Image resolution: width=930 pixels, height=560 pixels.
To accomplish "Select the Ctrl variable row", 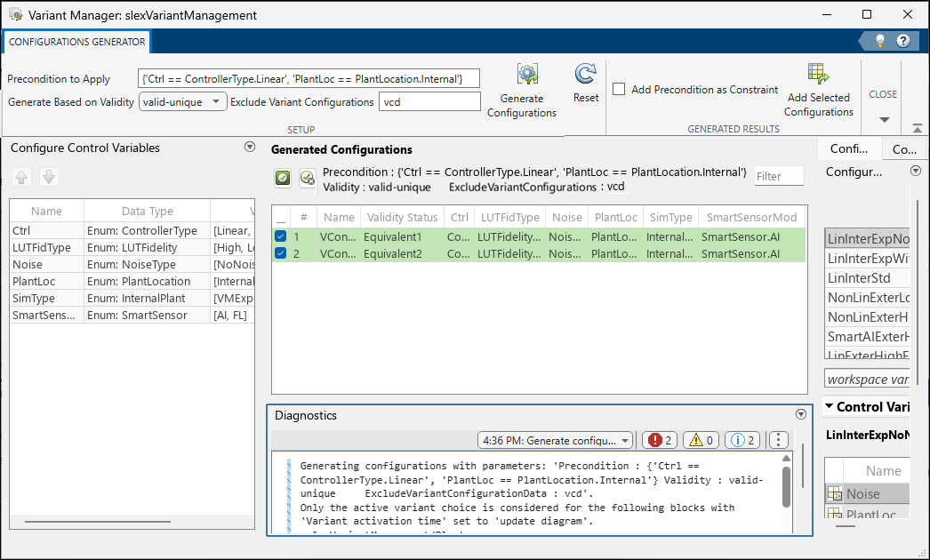I will tap(132, 231).
